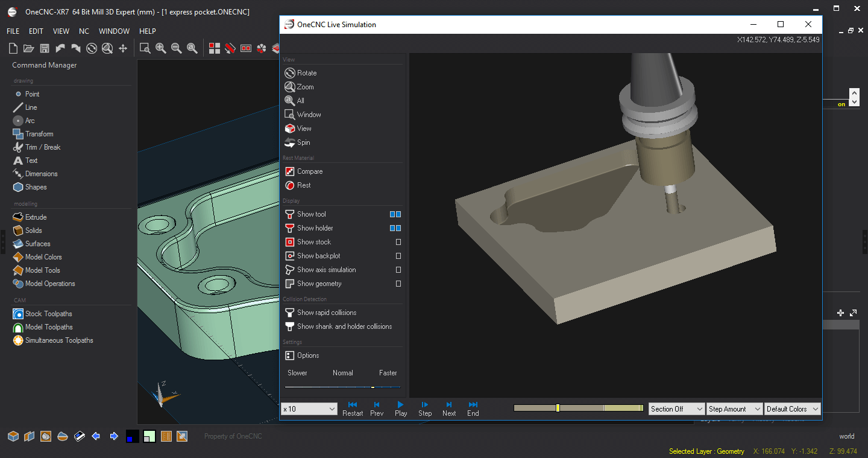
Task: Open the EDIT menu
Action: [x=36, y=31]
